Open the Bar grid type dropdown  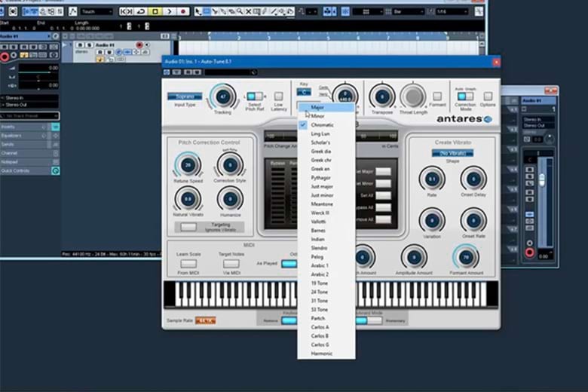click(x=408, y=12)
